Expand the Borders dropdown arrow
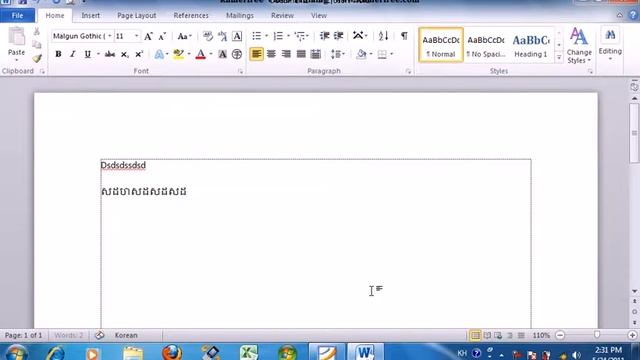The width and height of the screenshot is (640, 360). pyautogui.click(x=392, y=54)
